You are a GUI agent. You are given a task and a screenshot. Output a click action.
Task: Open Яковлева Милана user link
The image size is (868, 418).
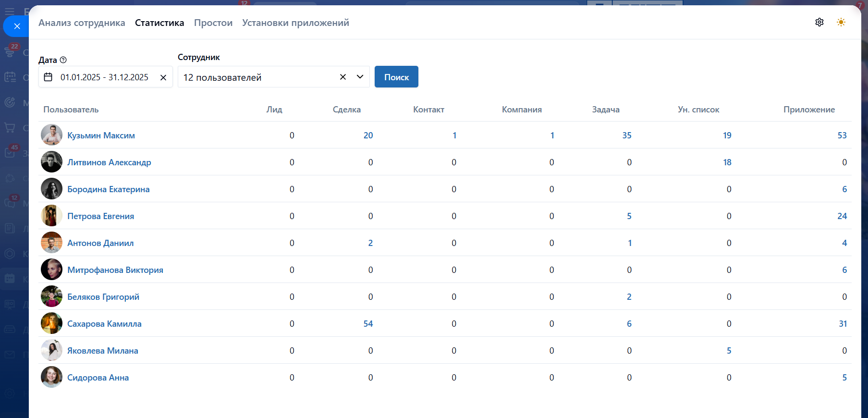pyautogui.click(x=102, y=351)
